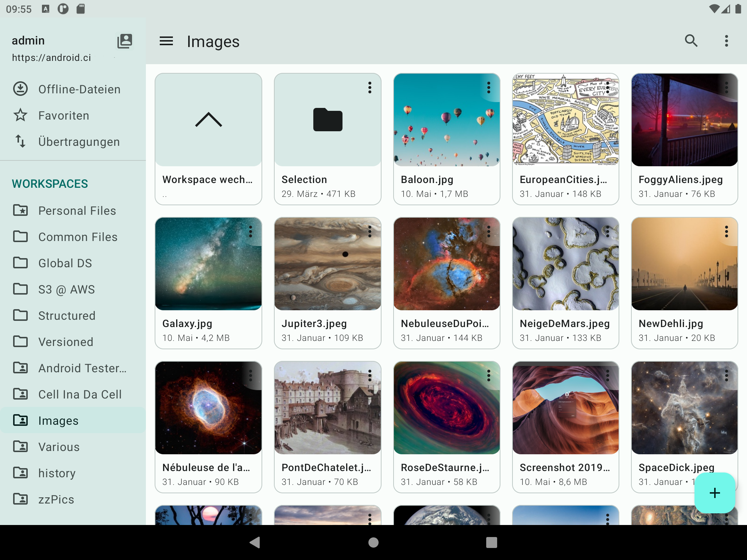Click the history cell folder icon
Screen dimensions: 747x560
(x=20, y=473)
